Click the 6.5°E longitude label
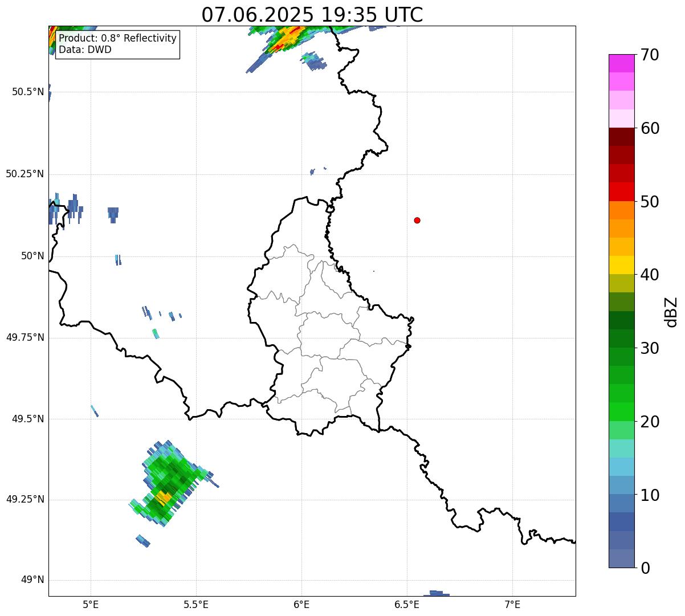 [407, 604]
